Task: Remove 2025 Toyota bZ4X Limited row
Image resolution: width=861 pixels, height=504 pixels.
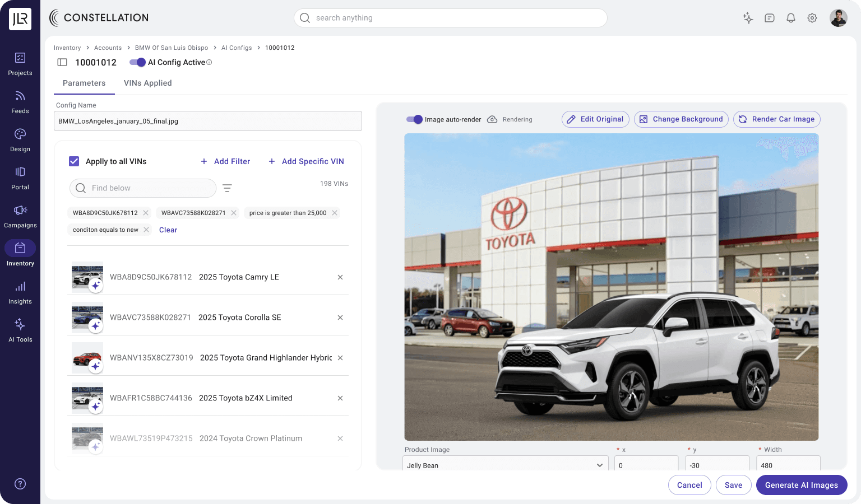Action: 340,398
